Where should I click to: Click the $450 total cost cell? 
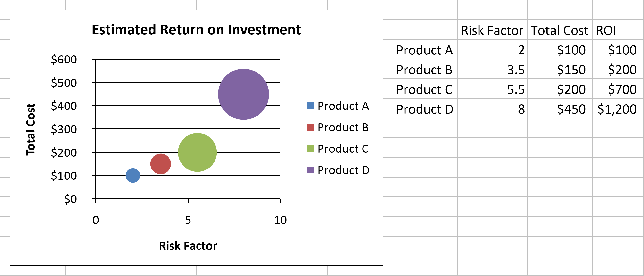click(x=571, y=109)
